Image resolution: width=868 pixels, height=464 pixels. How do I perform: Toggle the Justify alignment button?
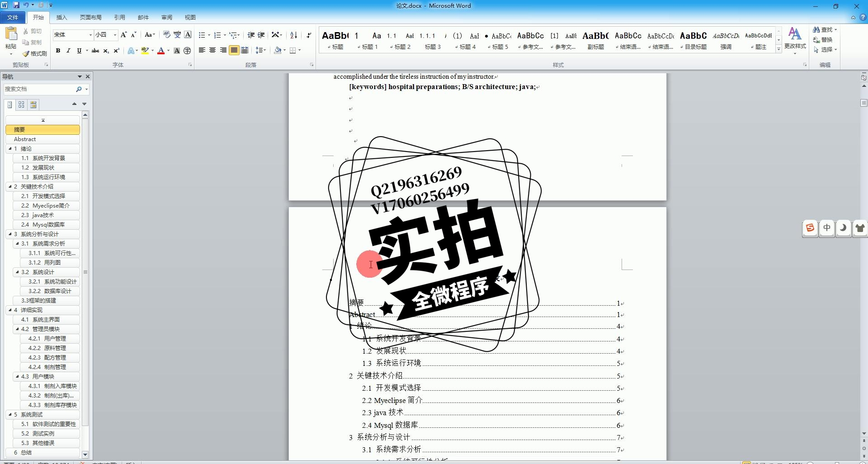pos(234,50)
